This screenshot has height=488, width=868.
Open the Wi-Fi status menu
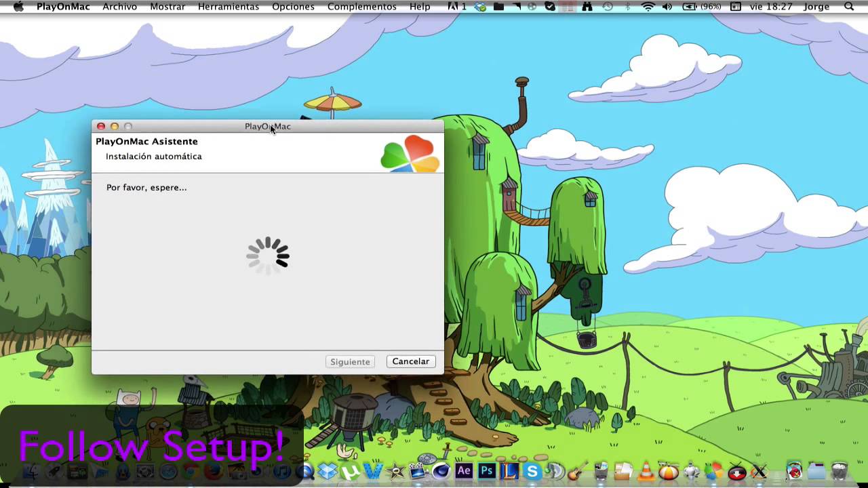648,6
